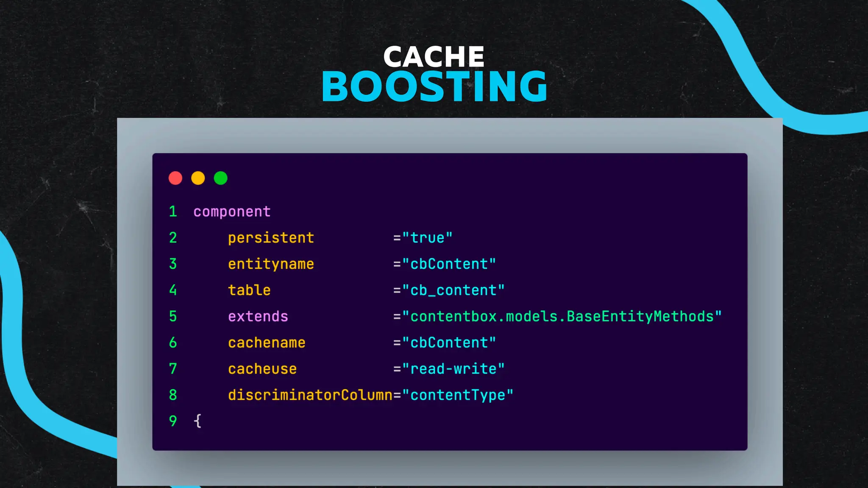Click the "read-write" value
The image size is (868, 488).
click(x=453, y=369)
